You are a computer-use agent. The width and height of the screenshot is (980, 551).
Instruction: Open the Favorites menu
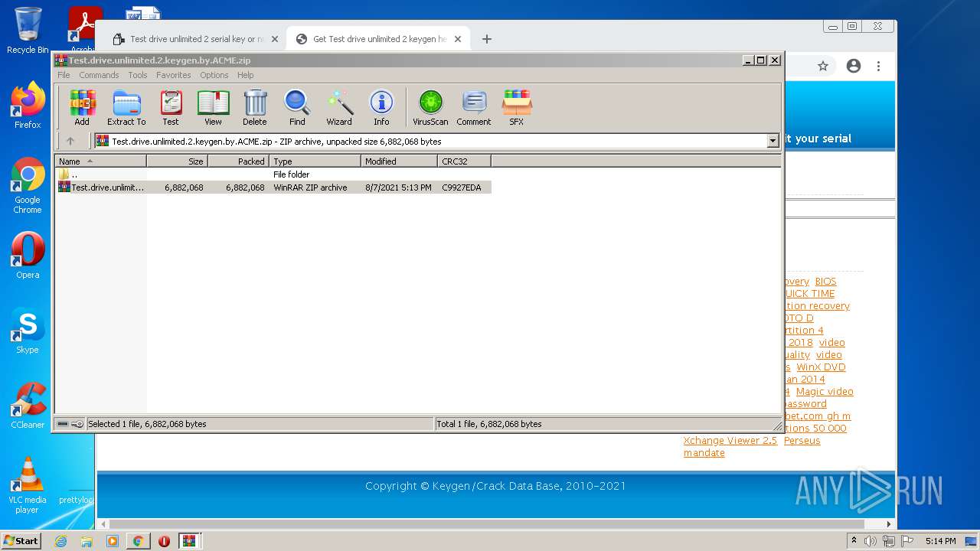[x=174, y=75]
